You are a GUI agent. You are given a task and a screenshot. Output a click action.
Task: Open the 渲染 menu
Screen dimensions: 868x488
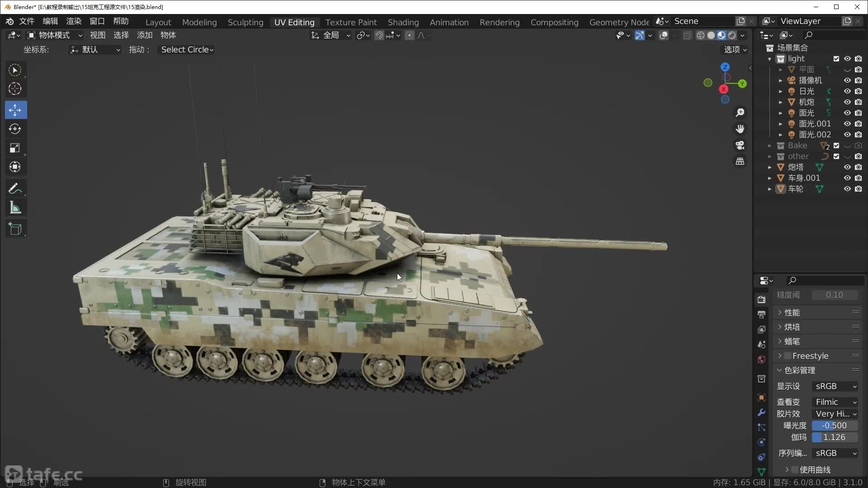click(74, 21)
